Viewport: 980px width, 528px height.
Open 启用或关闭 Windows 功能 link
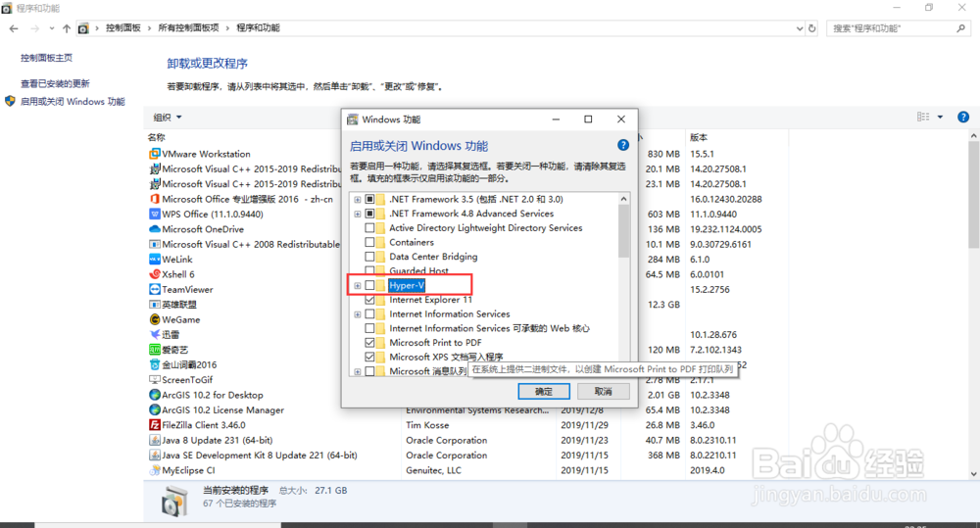(73, 101)
